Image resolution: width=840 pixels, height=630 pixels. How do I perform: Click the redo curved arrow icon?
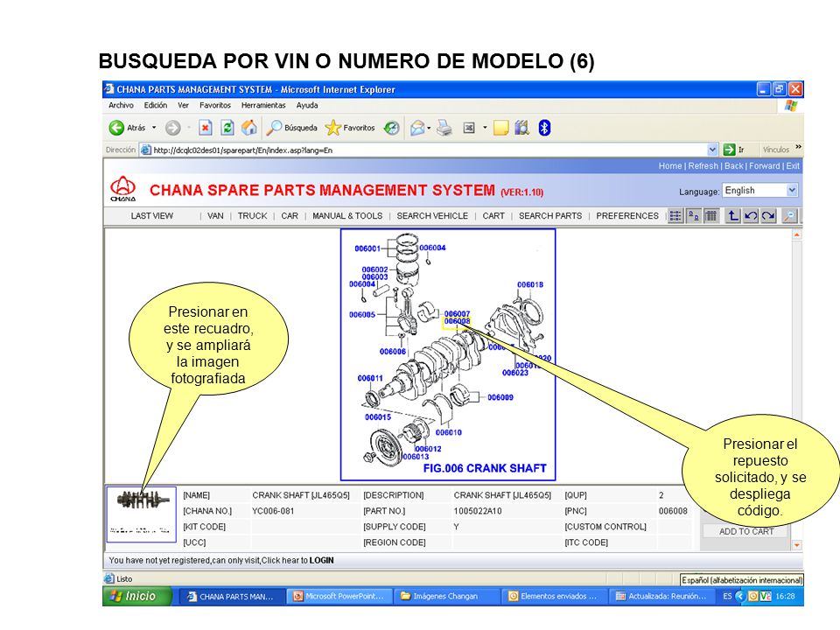[768, 216]
